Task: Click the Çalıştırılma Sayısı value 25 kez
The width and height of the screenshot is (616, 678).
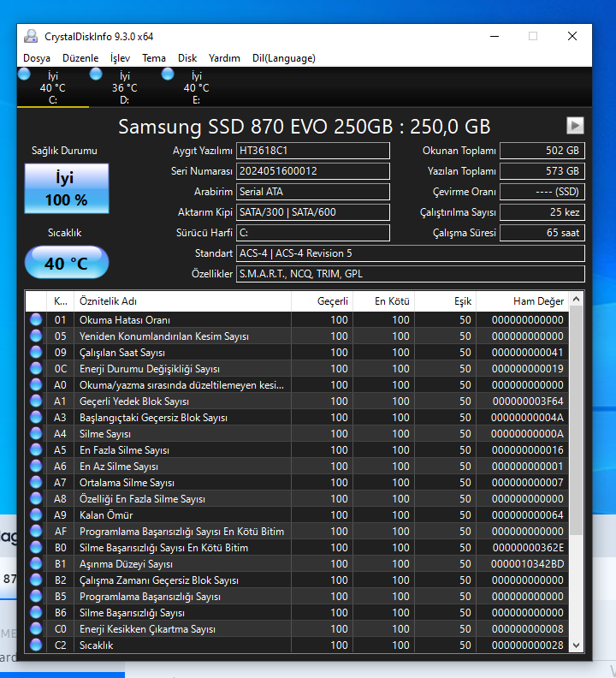Action: [x=542, y=212]
